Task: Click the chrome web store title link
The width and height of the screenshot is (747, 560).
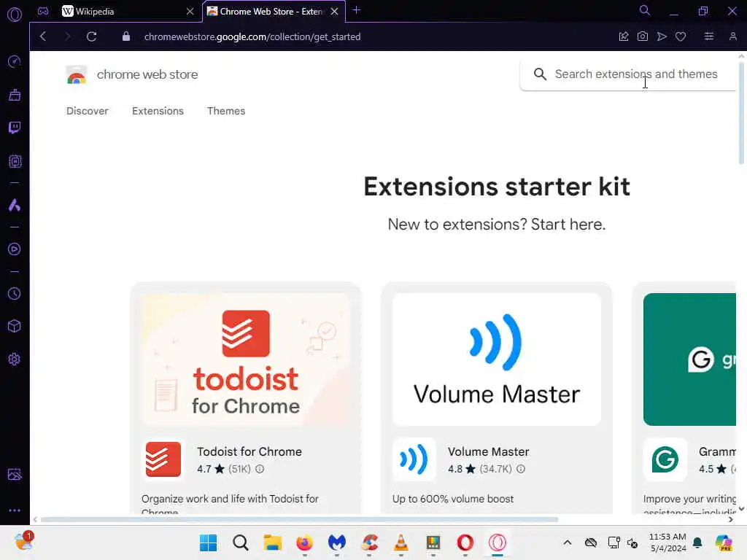Action: (x=147, y=75)
